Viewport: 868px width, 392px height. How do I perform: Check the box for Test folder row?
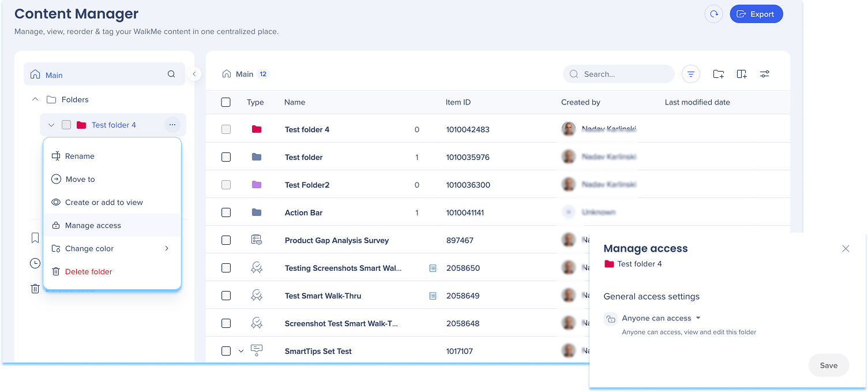(x=226, y=157)
